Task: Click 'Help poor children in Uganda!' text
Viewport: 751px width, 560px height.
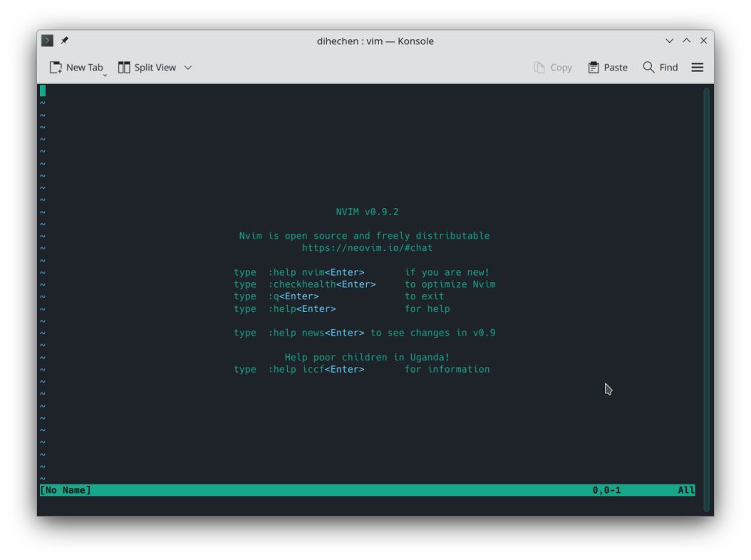Action: pos(367,357)
